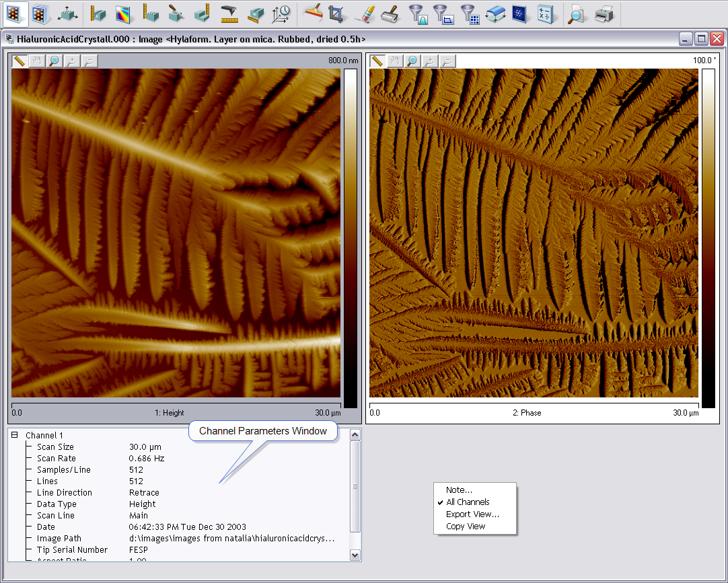Click the knife section analysis icon
The width and height of the screenshot is (728, 583).
tap(176, 13)
